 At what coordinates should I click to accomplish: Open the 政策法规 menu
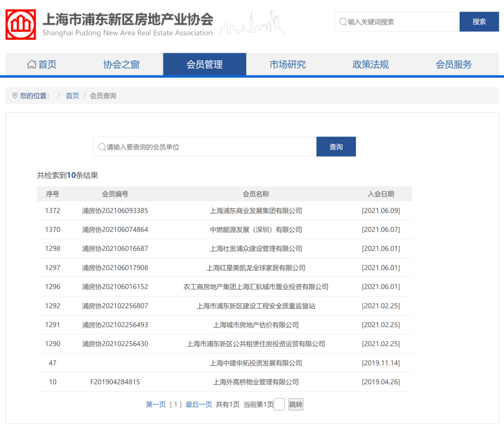[x=371, y=65]
